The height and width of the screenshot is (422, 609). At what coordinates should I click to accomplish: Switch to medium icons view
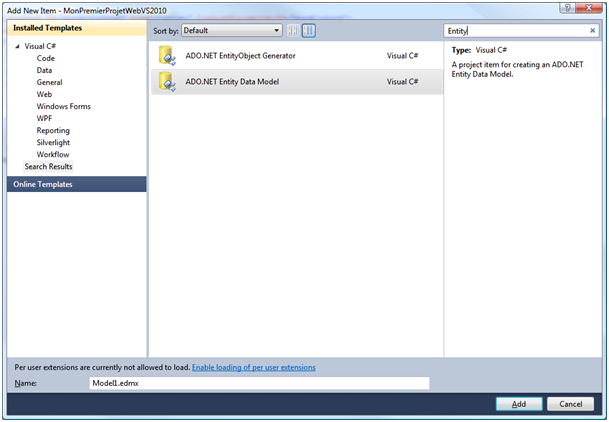309,31
